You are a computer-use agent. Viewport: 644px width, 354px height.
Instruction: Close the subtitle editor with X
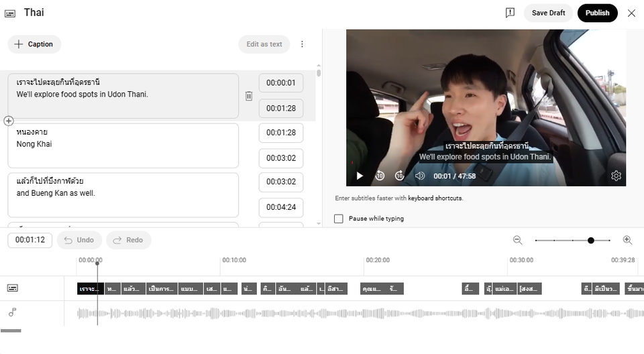631,13
